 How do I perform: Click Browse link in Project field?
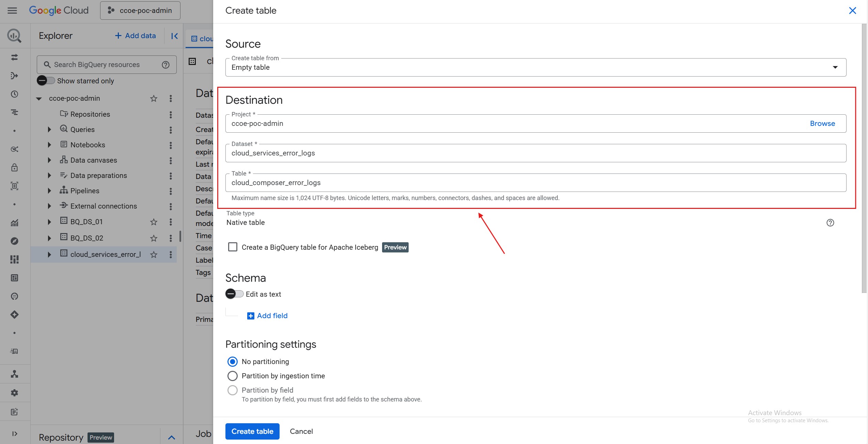click(x=822, y=124)
